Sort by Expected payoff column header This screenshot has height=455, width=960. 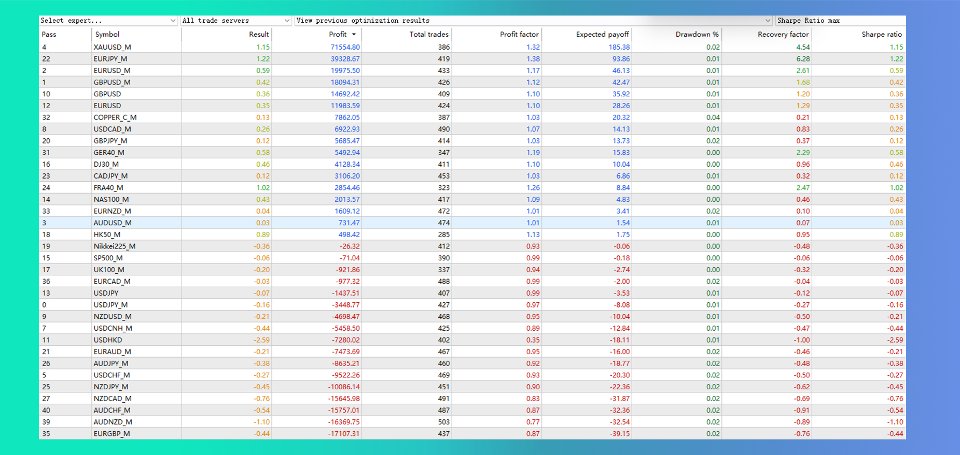tap(587, 34)
